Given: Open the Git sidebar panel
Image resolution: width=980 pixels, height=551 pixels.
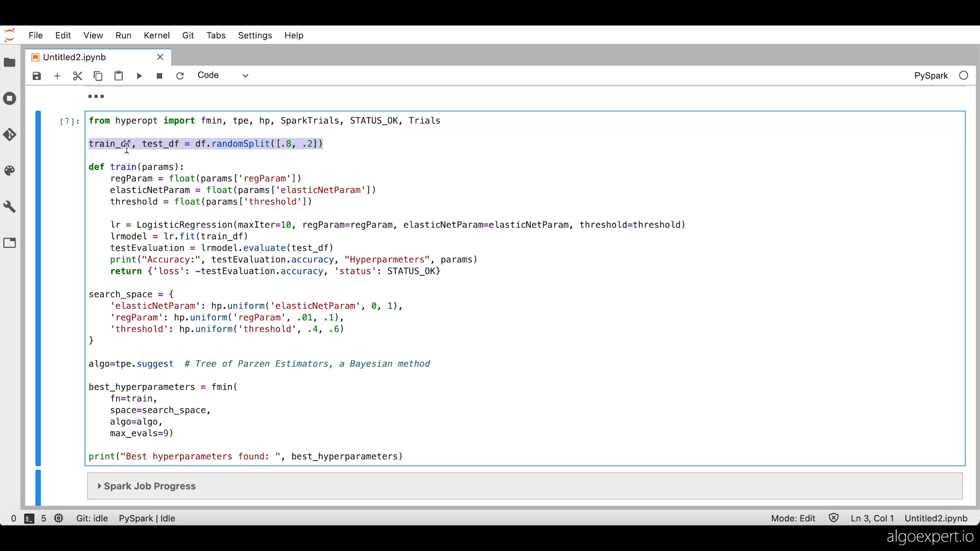Looking at the screenshot, I should (10, 134).
